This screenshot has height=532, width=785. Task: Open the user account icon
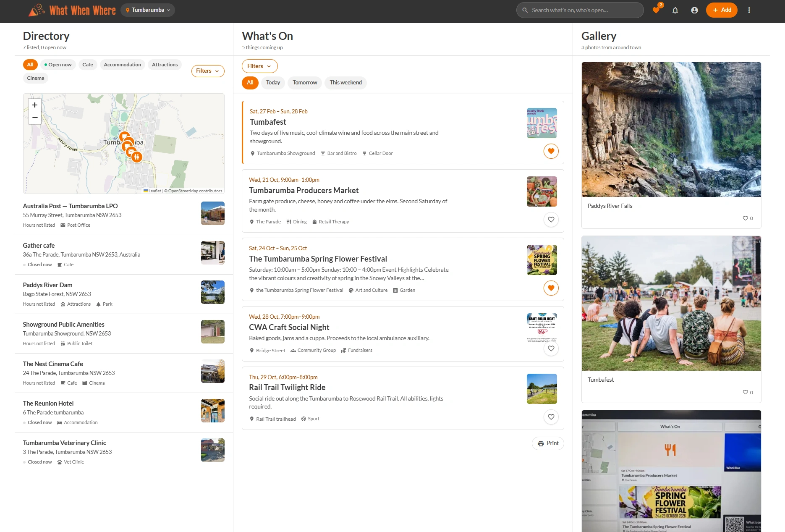coord(694,10)
